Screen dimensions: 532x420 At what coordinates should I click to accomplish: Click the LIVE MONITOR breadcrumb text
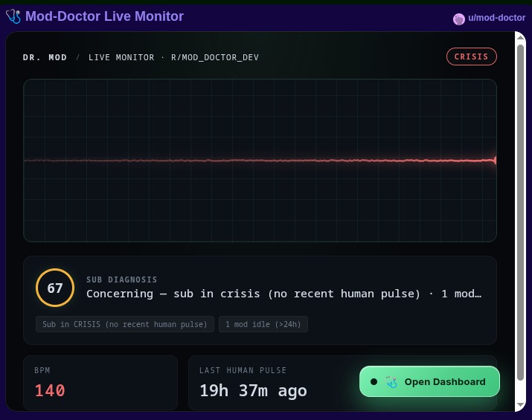click(x=121, y=57)
